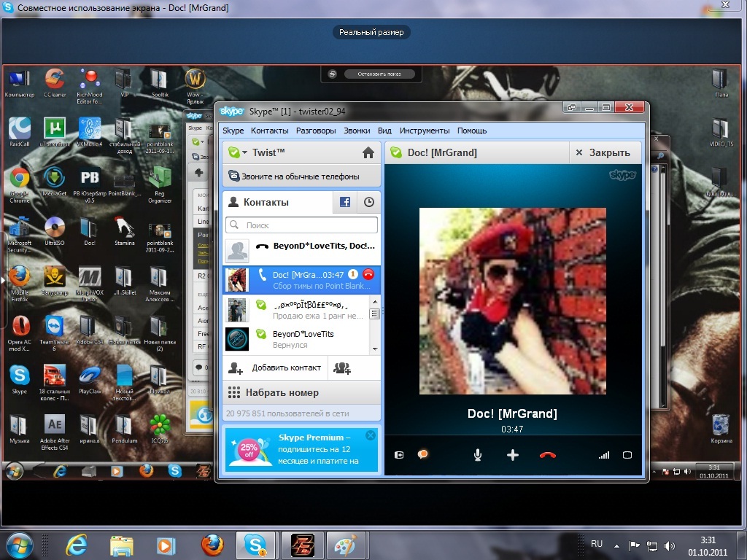Dismiss the Skype Premium ad banner
Viewport: 747px width, 560px height.
[370, 435]
